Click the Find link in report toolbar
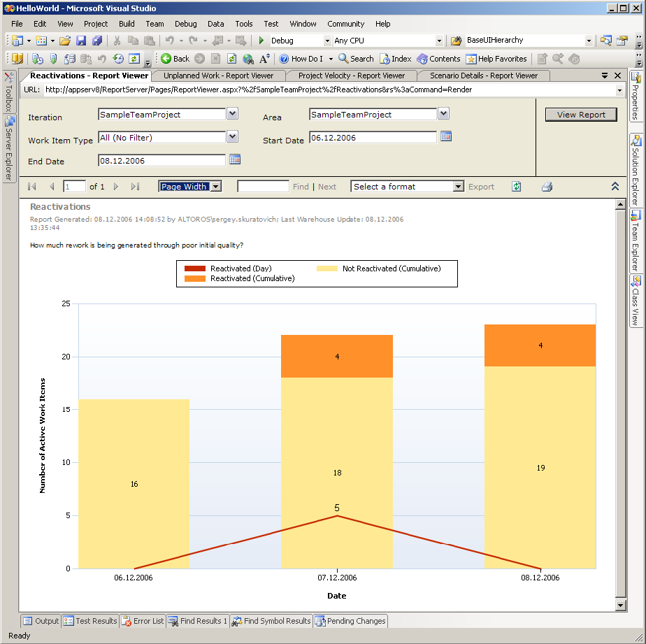This screenshot has width=646, height=644. 301,187
